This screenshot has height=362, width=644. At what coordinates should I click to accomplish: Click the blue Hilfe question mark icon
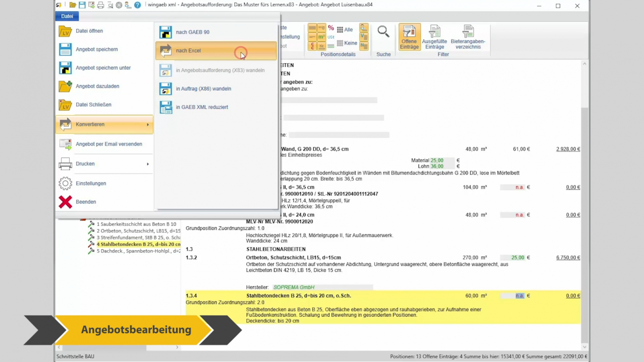pyautogui.click(x=137, y=5)
